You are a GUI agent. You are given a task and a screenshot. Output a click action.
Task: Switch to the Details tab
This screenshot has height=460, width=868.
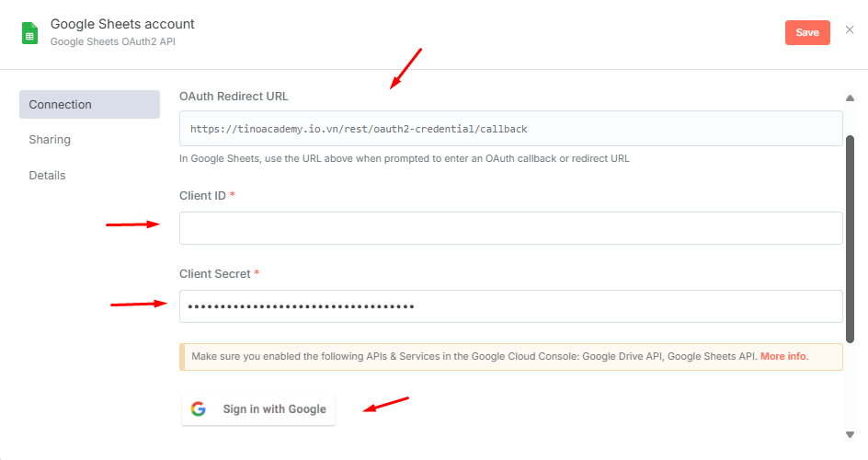(x=47, y=176)
